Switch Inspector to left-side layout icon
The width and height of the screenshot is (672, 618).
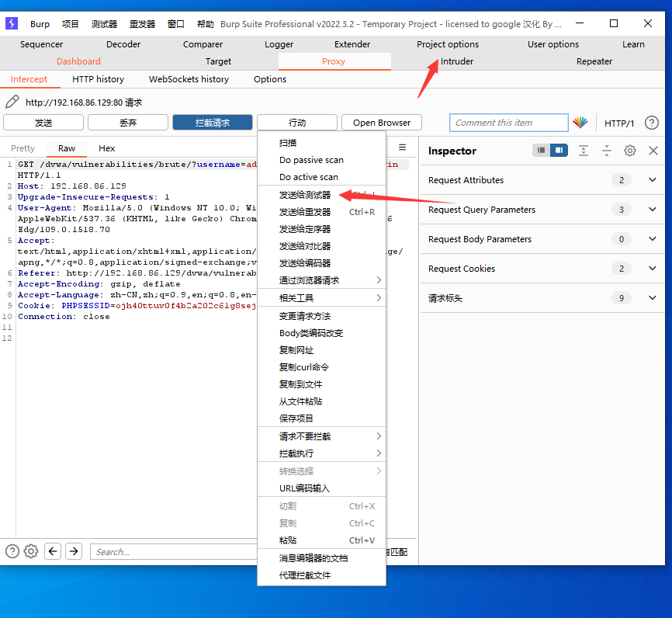[x=542, y=150]
